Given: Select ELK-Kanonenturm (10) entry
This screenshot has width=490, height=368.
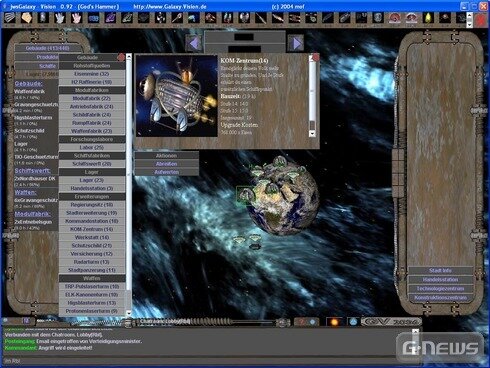Looking at the screenshot, I should [x=92, y=295].
